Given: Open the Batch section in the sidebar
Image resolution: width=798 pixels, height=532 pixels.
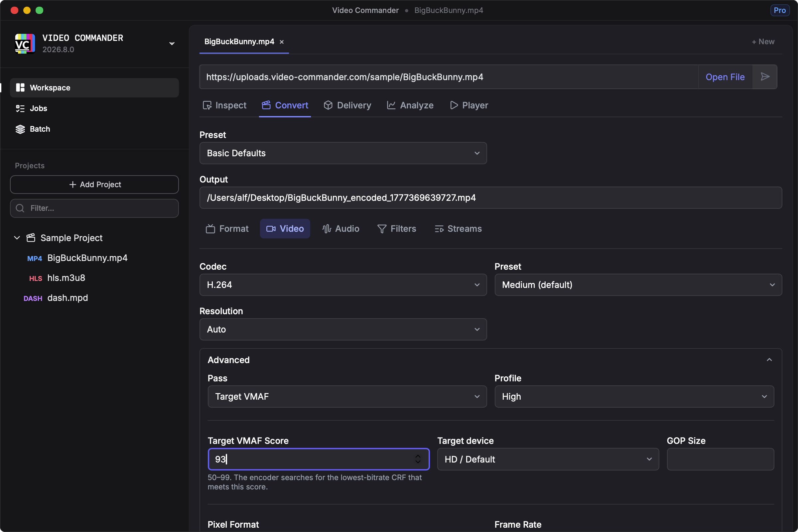Looking at the screenshot, I should (x=39, y=129).
